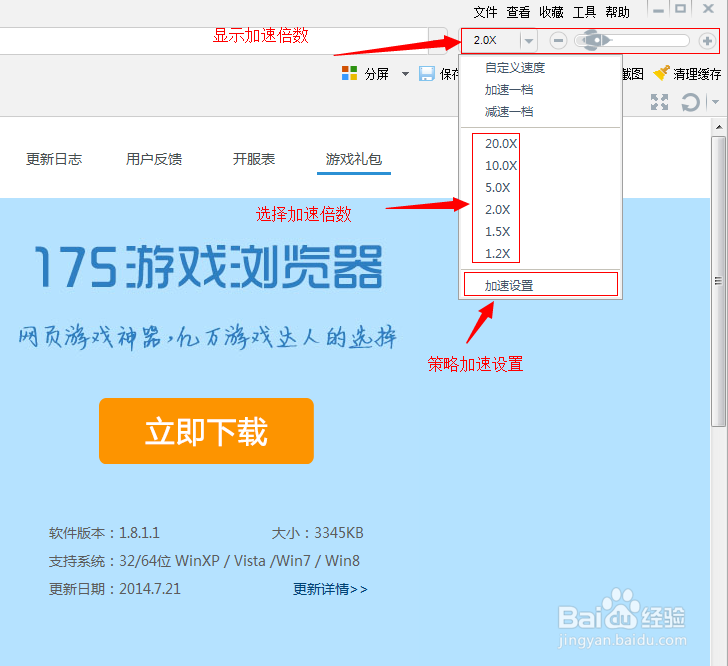The height and width of the screenshot is (666, 728).
Task: Click the 175游戏浏览器 title logo
Action: [209, 267]
